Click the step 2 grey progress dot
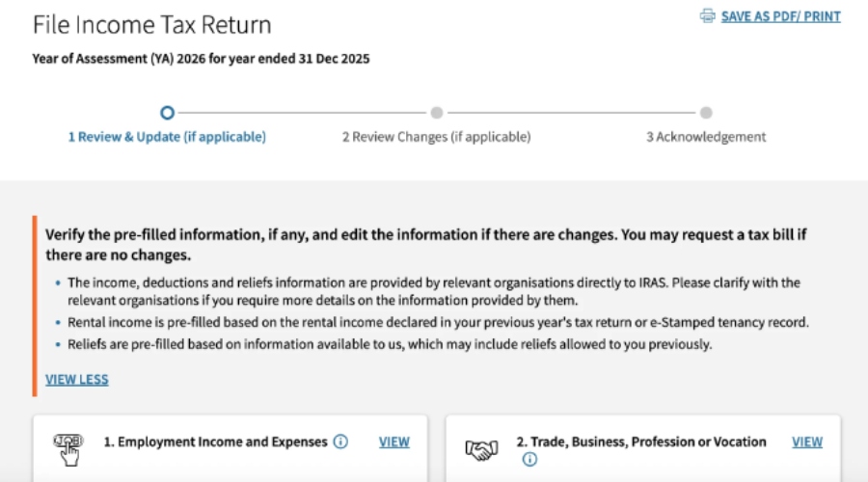The image size is (868, 482). click(x=437, y=113)
